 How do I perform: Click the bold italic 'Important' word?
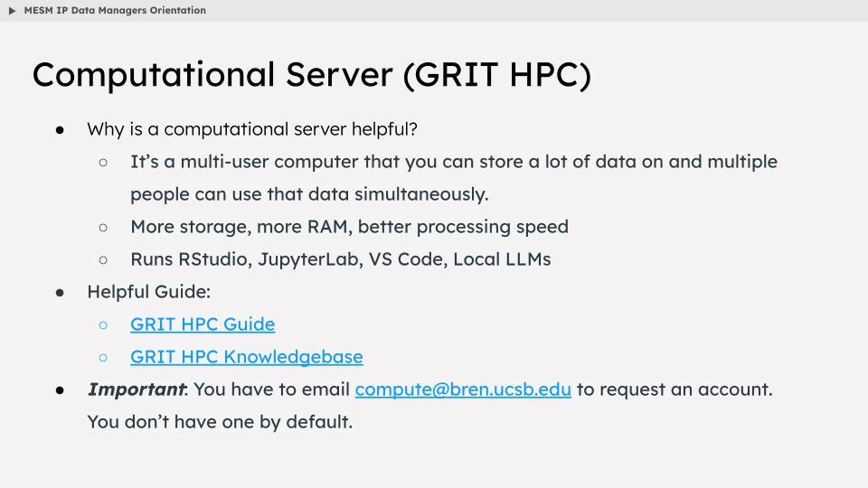coord(137,389)
